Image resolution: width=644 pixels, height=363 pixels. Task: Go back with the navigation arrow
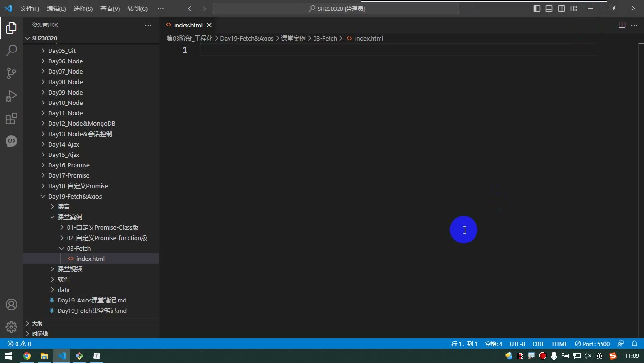[x=191, y=9]
